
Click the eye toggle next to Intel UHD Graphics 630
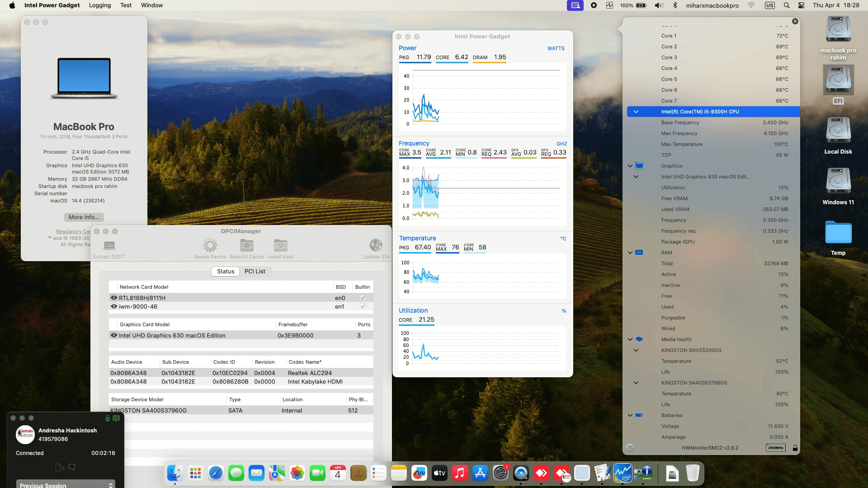(x=114, y=335)
